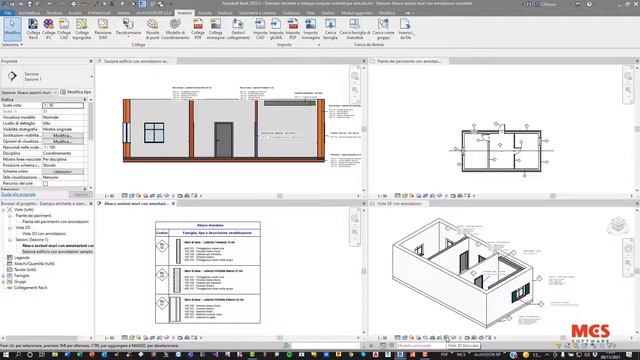This screenshot has width=640, height=360.
Task: Click Carica famiglia di Autodesk icon
Action: coord(355,29)
